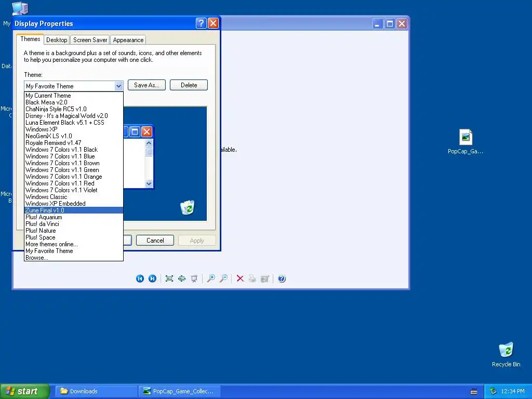The height and width of the screenshot is (399, 532).
Task: Zoom out with magnifier minus icon
Action: pyautogui.click(x=223, y=278)
